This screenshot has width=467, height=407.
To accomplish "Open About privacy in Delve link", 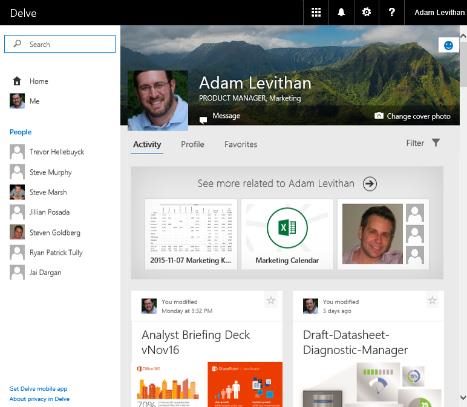I will pyautogui.click(x=39, y=399).
